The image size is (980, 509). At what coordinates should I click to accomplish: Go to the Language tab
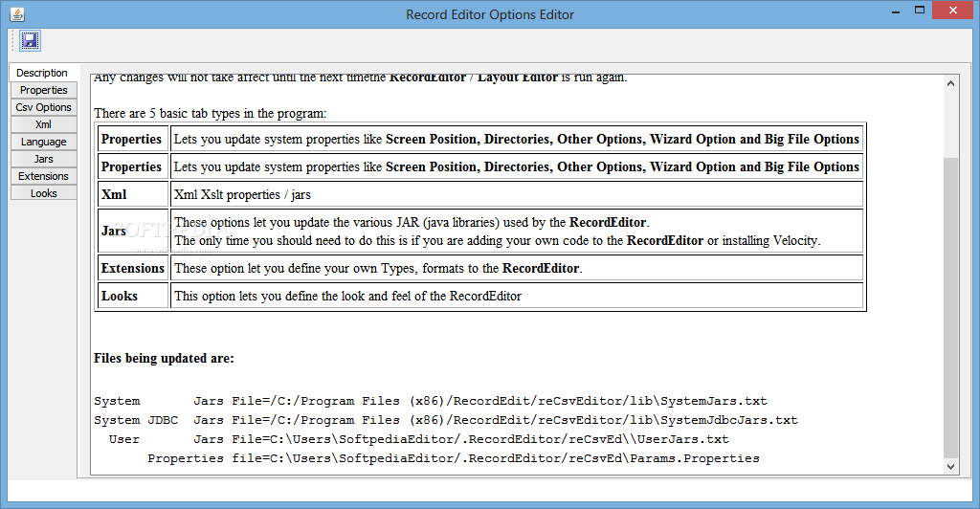(44, 142)
